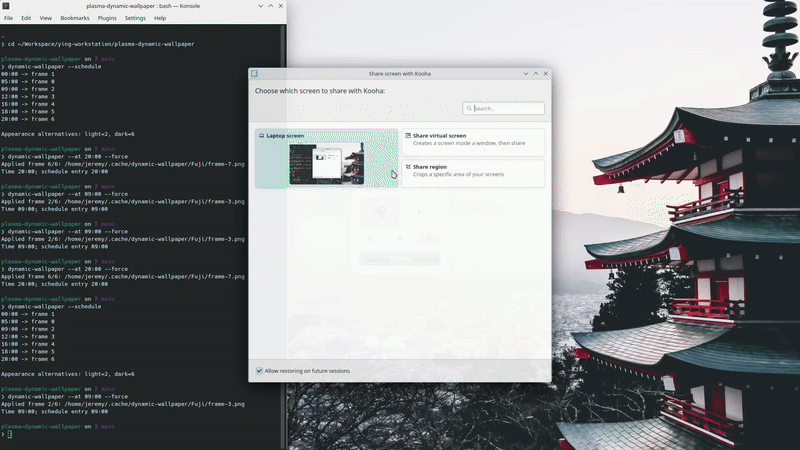Close the Share screen with Kooha dialog
Screen dimensions: 800x450
(x=545, y=73)
